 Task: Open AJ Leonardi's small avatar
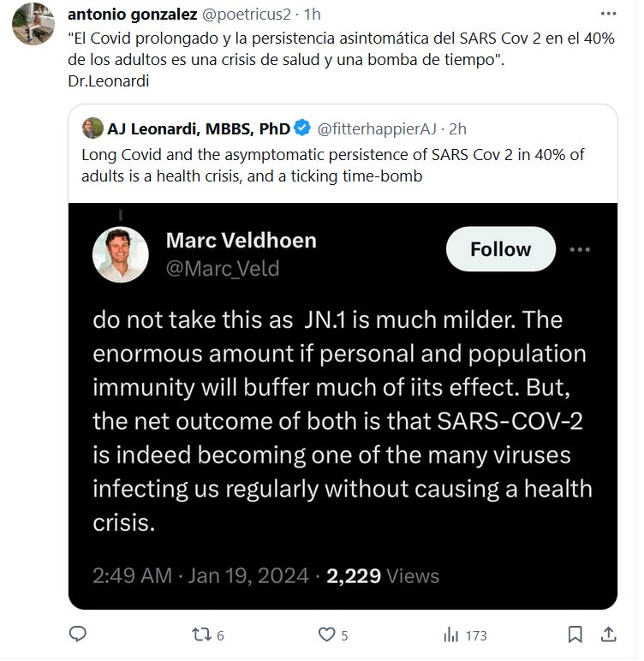coord(92,129)
